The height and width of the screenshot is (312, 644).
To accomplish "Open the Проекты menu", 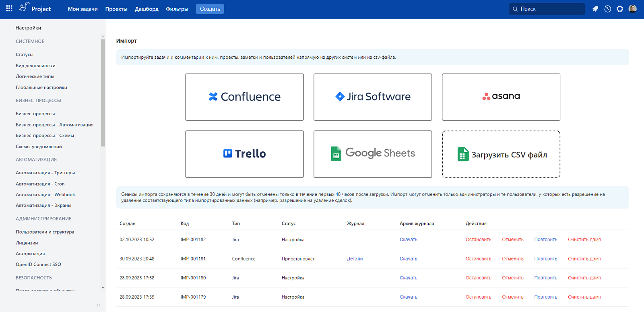I will click(116, 9).
